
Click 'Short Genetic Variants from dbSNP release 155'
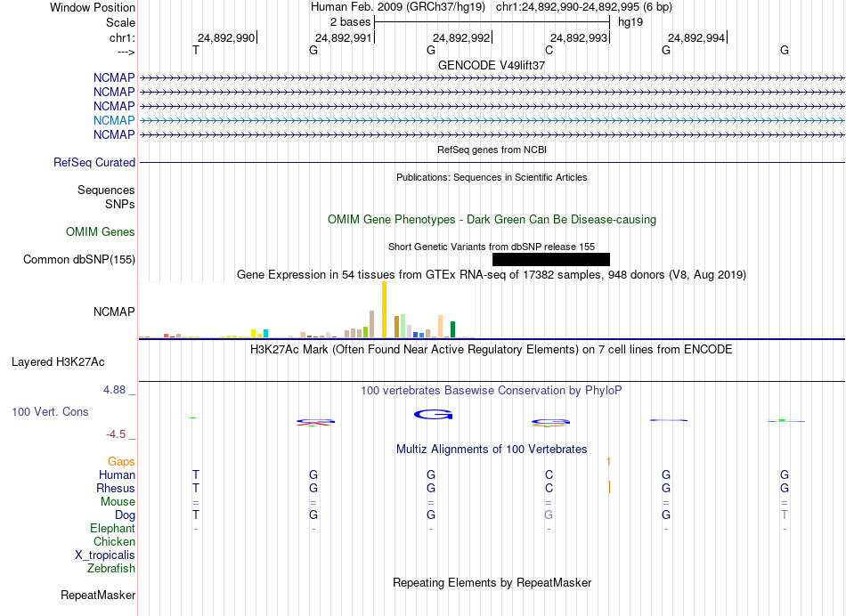tap(492, 247)
